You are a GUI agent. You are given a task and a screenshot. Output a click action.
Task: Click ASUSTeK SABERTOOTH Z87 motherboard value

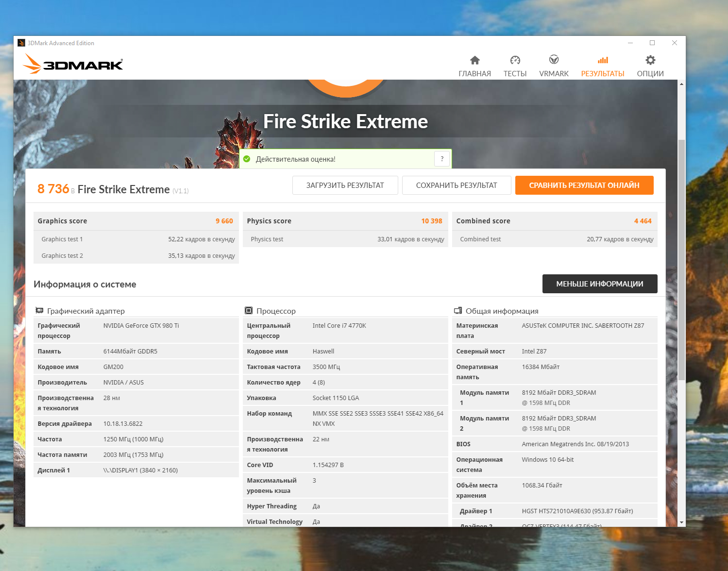[x=583, y=326]
